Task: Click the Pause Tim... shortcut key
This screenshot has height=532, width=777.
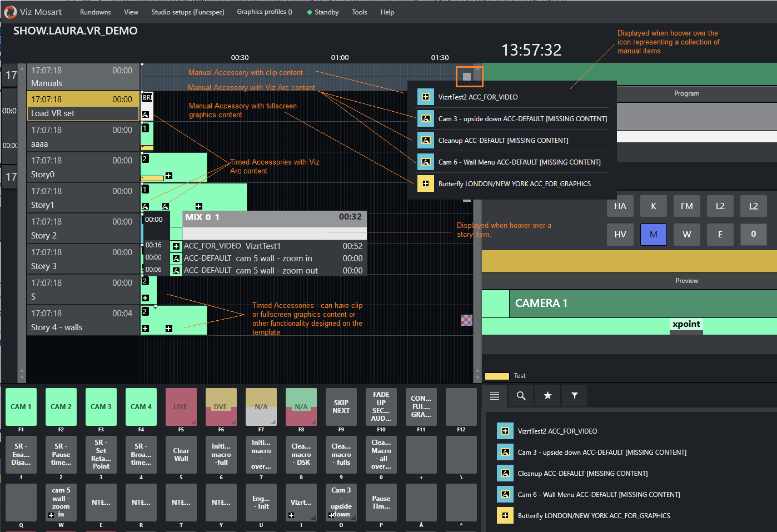Action: pos(381,503)
